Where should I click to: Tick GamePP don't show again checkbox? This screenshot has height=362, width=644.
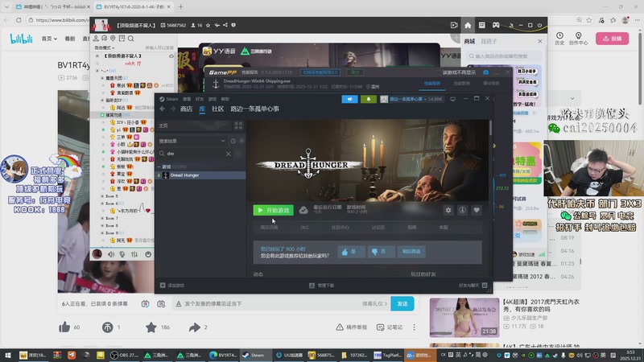point(439,72)
